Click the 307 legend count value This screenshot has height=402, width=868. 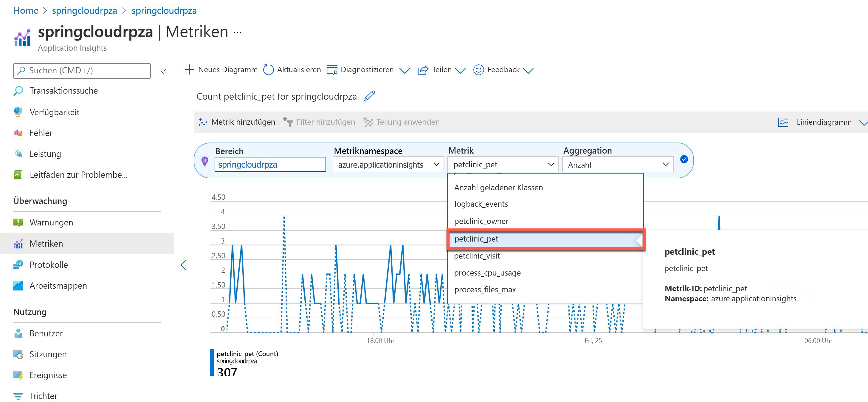pyautogui.click(x=227, y=372)
